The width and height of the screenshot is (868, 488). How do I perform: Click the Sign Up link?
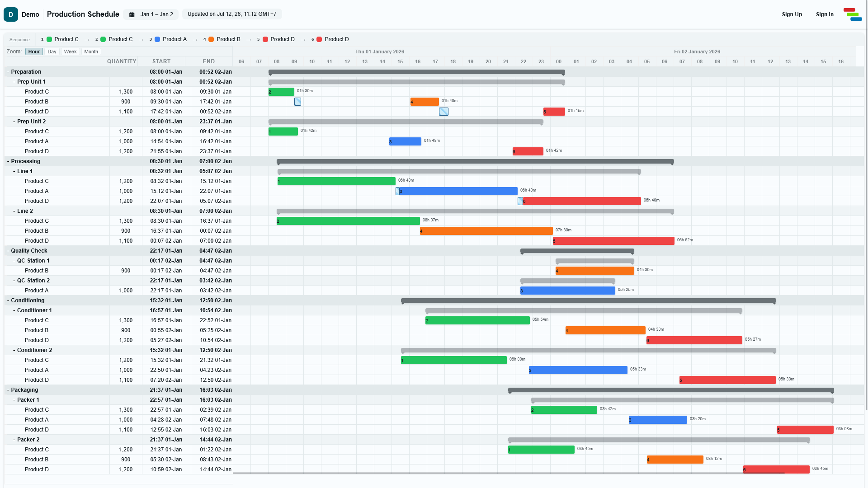tap(792, 14)
